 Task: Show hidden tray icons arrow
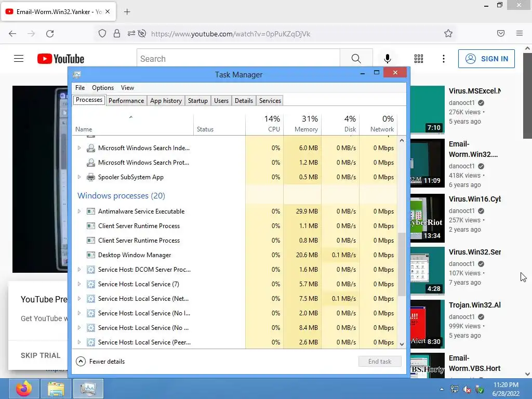pyautogui.click(x=442, y=390)
